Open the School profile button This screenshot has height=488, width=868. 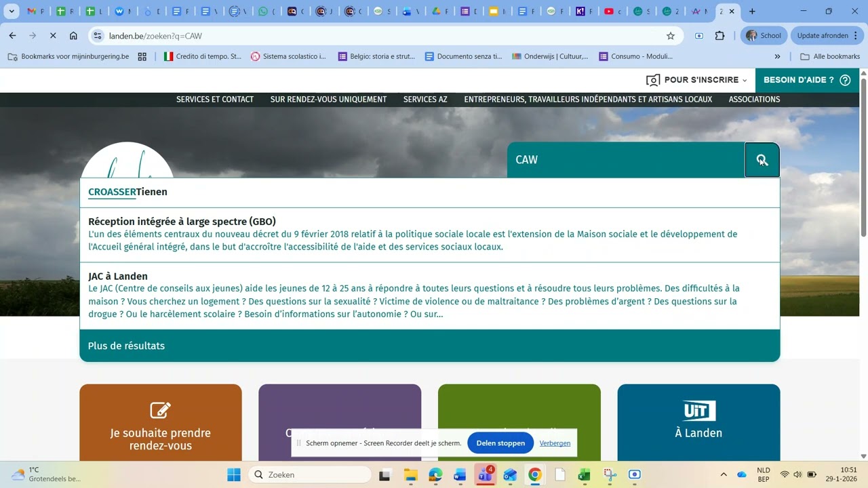point(764,36)
